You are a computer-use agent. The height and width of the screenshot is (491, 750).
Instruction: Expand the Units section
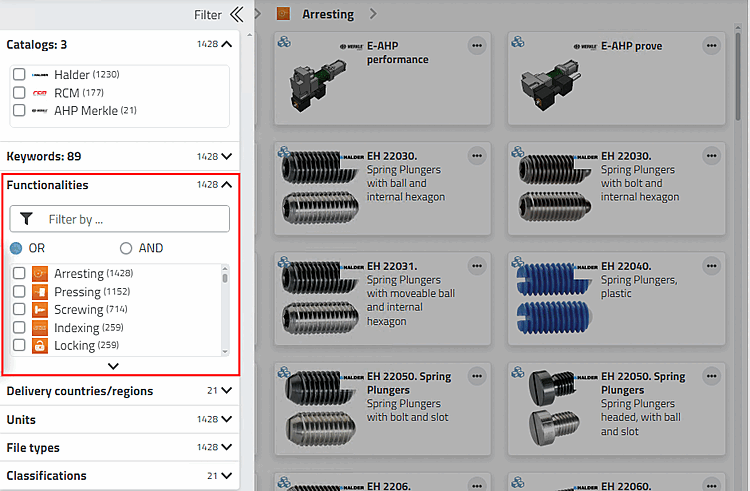[x=227, y=419]
